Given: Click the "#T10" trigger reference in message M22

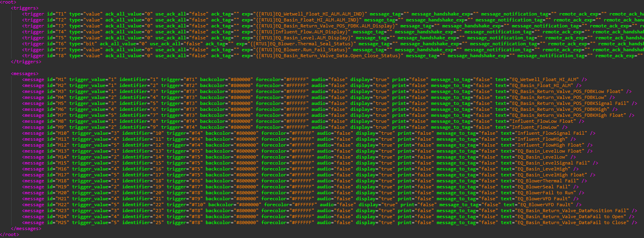Looking at the screenshot, I should pos(196,205).
